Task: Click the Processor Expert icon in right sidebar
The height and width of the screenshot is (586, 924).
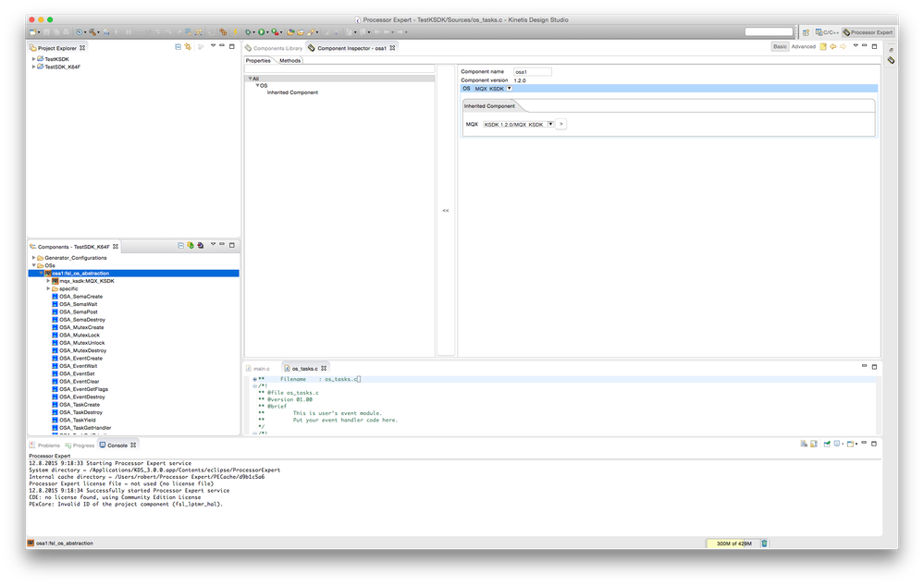Action: coord(891,60)
